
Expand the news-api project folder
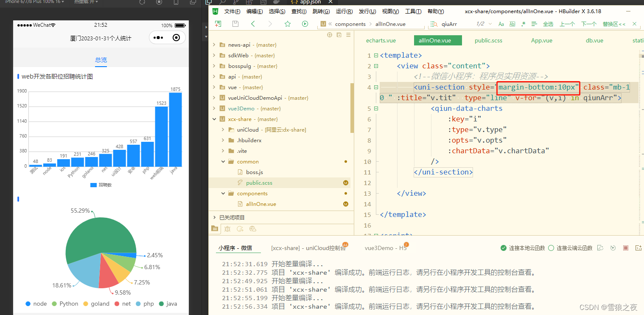[x=214, y=45]
